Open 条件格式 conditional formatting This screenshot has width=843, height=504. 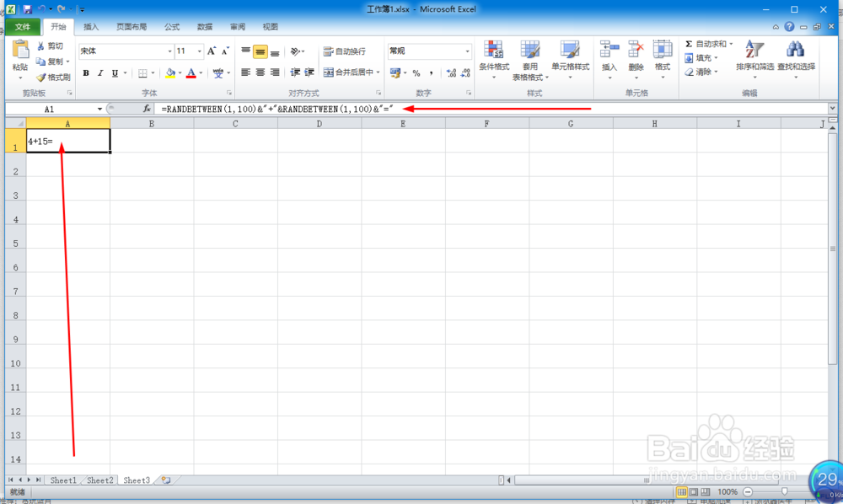[493, 59]
